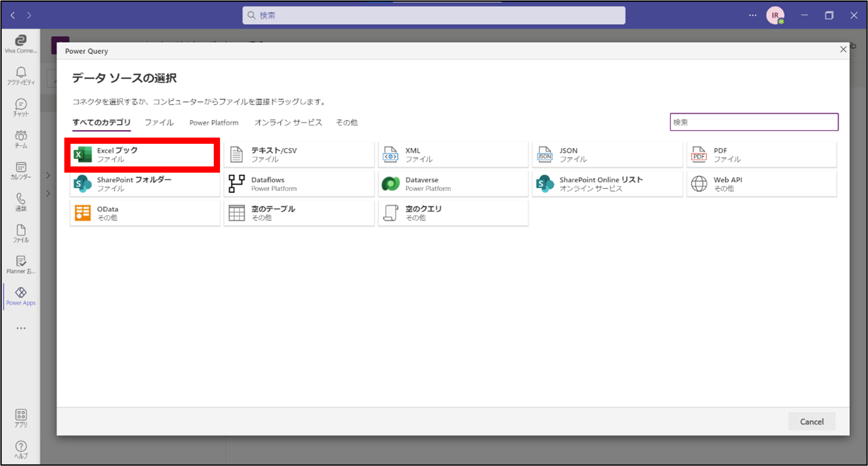
Task: Switch to the ファイル category tab
Action: click(158, 122)
